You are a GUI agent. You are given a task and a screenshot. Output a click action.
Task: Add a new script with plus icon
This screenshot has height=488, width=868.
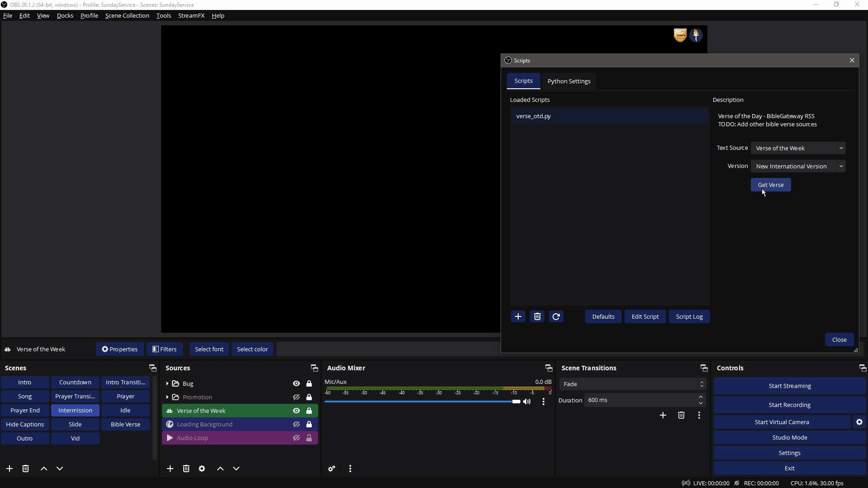pos(518,316)
